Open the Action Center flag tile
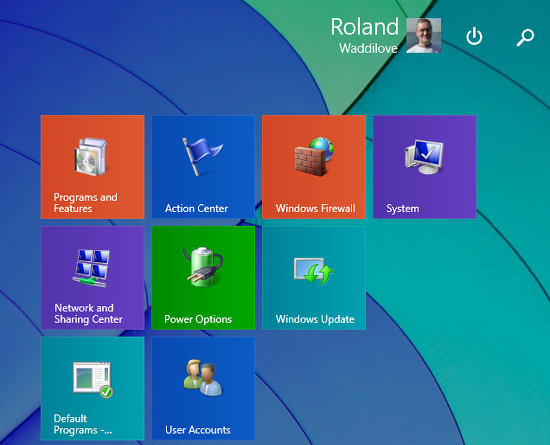Image resolution: width=550 pixels, height=445 pixels. (203, 167)
